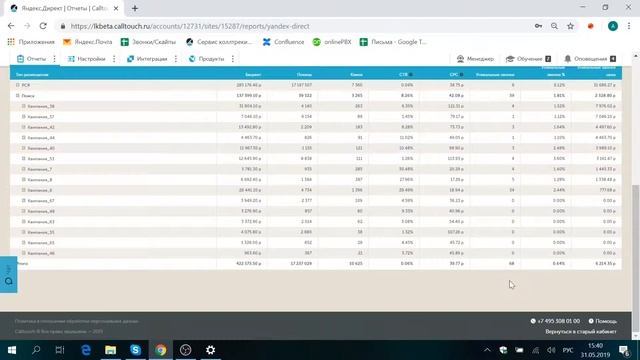Image resolution: width=640 pixels, height=360 pixels.
Task: Open the volume control in system tray
Action: pos(551,350)
